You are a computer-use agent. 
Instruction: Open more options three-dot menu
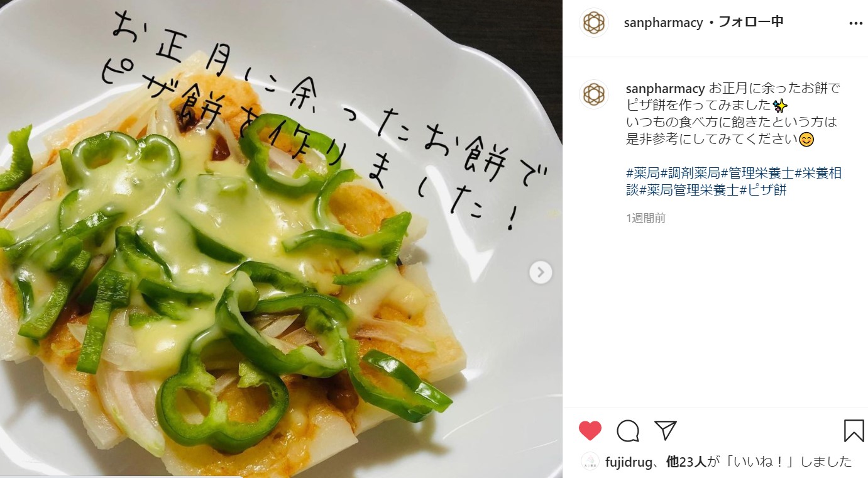(855, 23)
